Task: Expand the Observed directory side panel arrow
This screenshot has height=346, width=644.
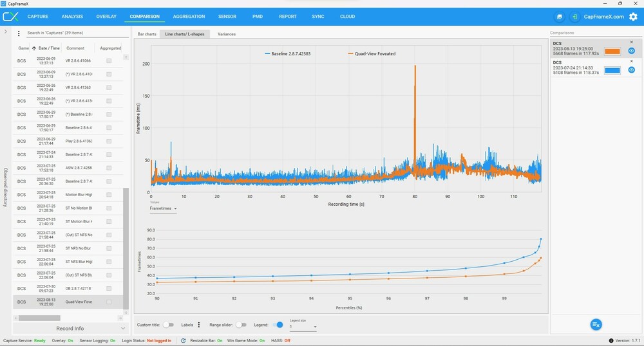Action: pos(5,31)
